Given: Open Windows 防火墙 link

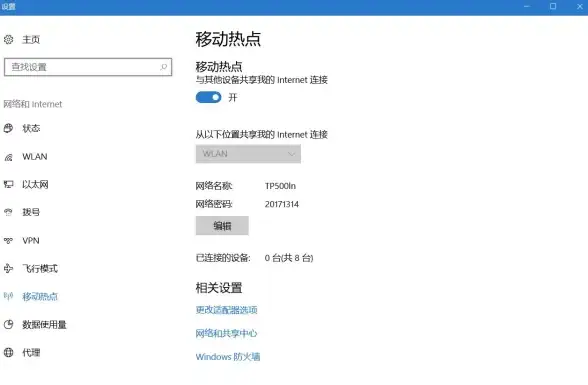Looking at the screenshot, I should 228,357.
